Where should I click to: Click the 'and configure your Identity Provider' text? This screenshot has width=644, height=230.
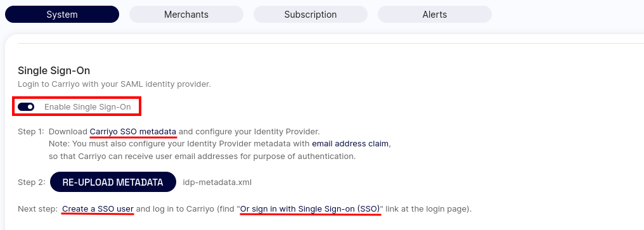249,132
